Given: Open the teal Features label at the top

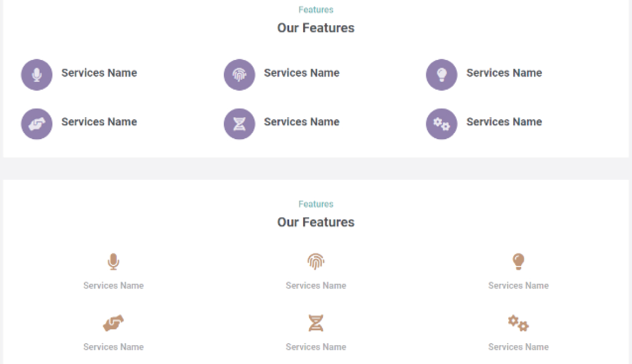Looking at the screenshot, I should pos(315,9).
